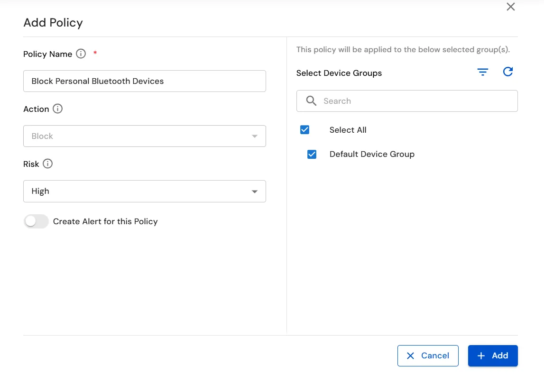
Task: Refresh the device groups list
Action: pos(508,72)
